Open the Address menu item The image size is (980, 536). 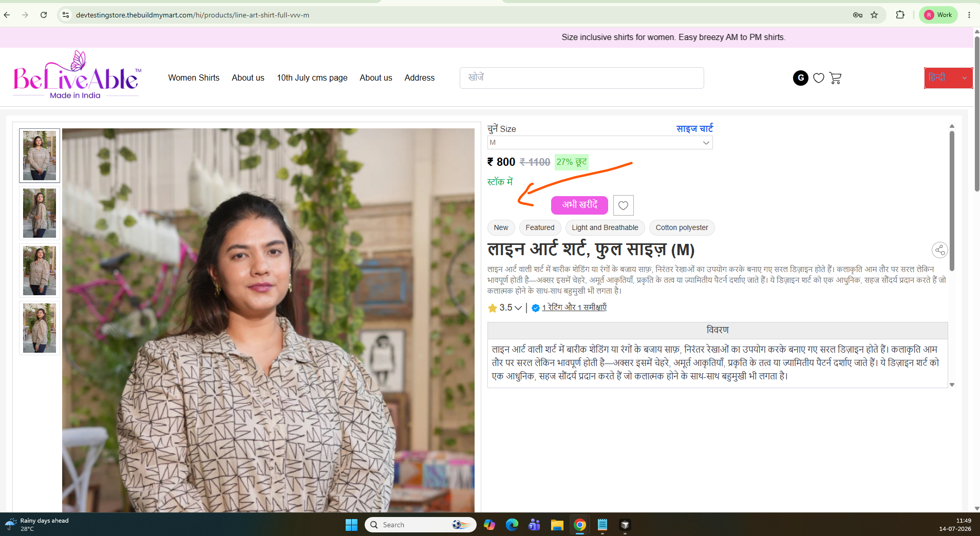coord(420,78)
